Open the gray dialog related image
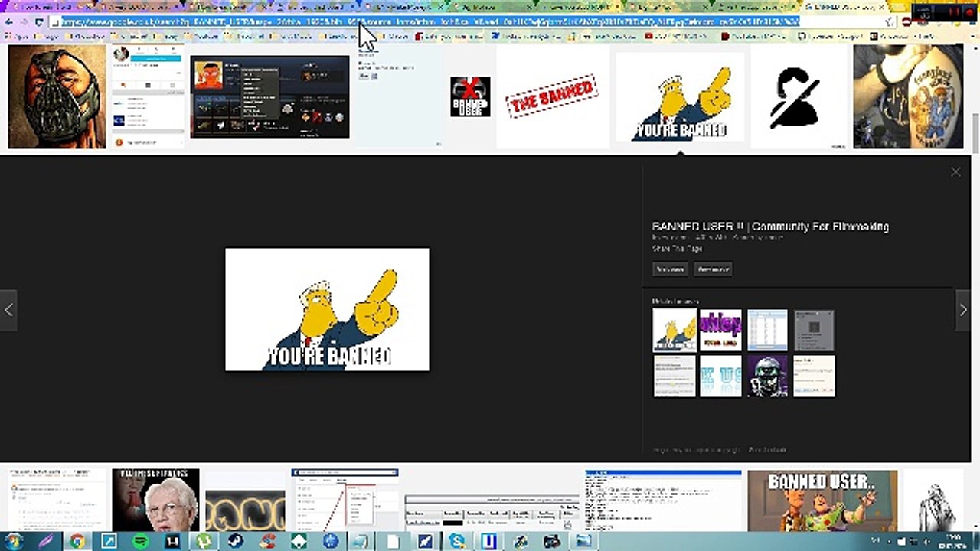This screenshot has height=551, width=980. click(814, 330)
